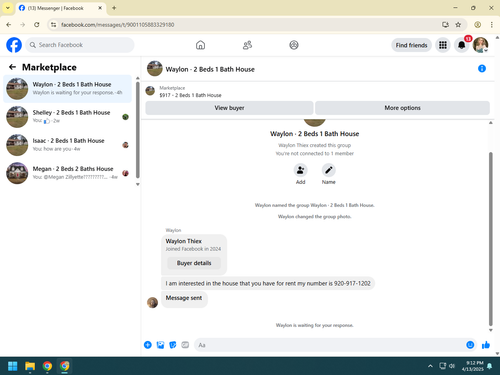Click the volume icon in system tray
Viewport: 500px width, 375px height.
tap(452, 366)
